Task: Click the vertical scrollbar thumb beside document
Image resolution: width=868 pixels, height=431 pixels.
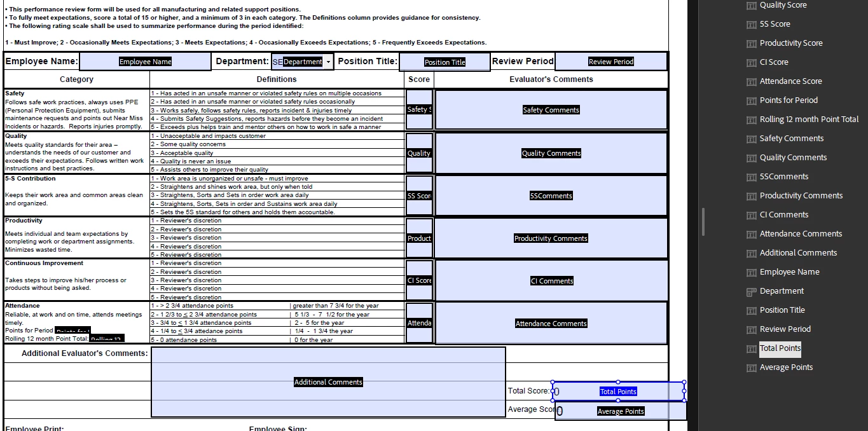Action: pyautogui.click(x=703, y=222)
